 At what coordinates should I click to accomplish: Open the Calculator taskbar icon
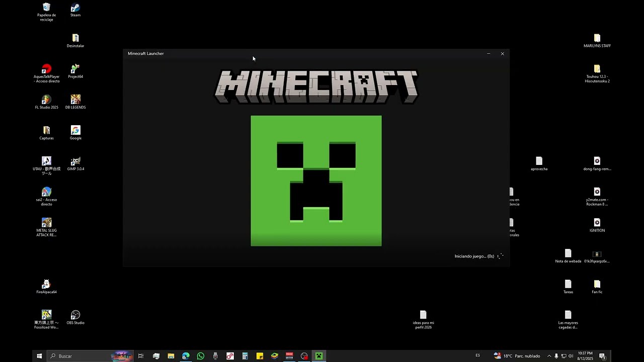click(x=245, y=356)
